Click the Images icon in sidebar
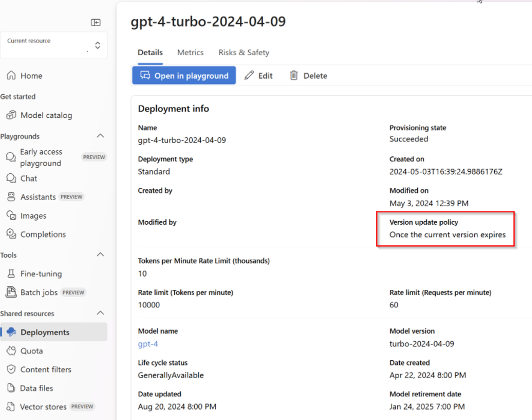The width and height of the screenshot is (532, 420). (x=11, y=215)
